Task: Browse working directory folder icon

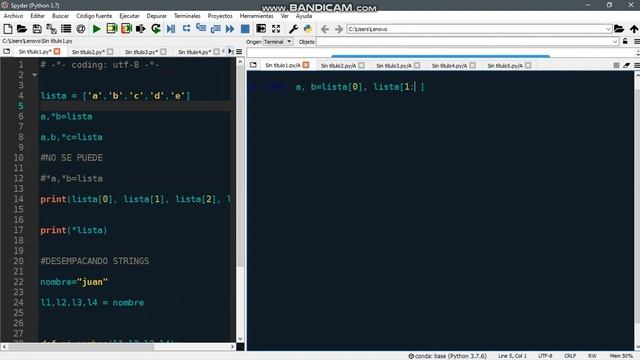Action: [x=619, y=29]
